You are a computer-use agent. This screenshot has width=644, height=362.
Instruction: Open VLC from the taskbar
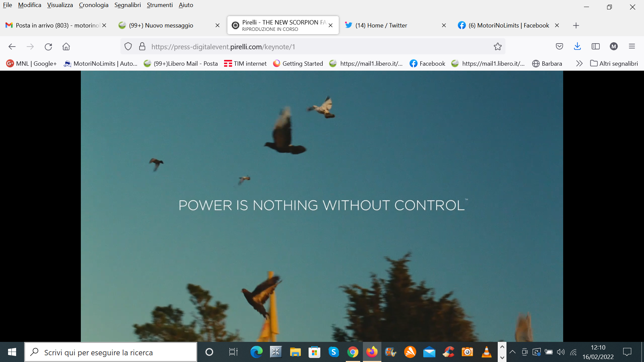(x=486, y=352)
